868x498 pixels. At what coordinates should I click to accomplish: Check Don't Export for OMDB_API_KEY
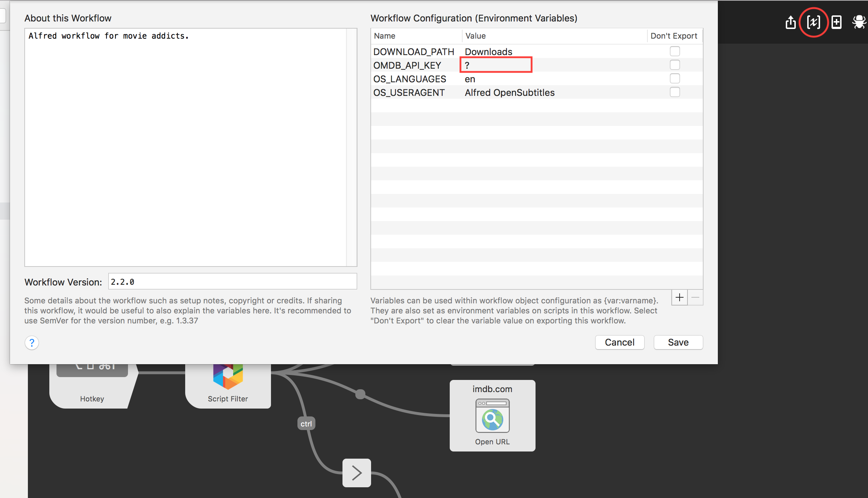coord(675,65)
